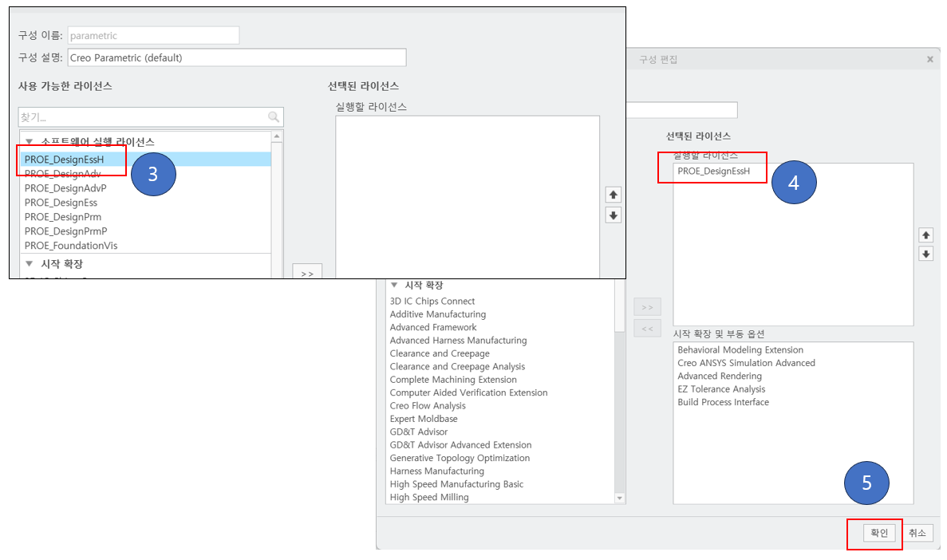The width and height of the screenshot is (947, 560).
Task: Select 3D IC Chips Connect extension
Action: pyautogui.click(x=432, y=301)
